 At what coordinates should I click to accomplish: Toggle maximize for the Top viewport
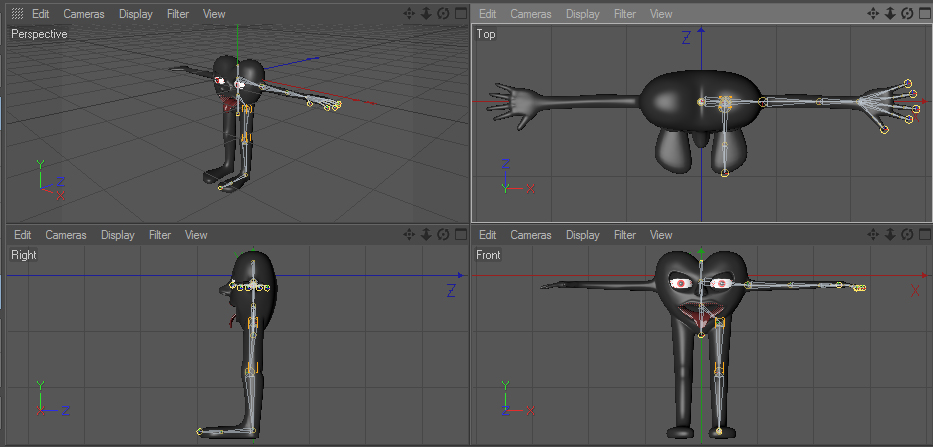(x=924, y=14)
